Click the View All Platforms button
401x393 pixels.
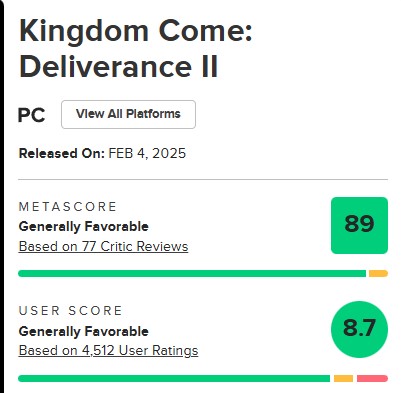tap(128, 114)
